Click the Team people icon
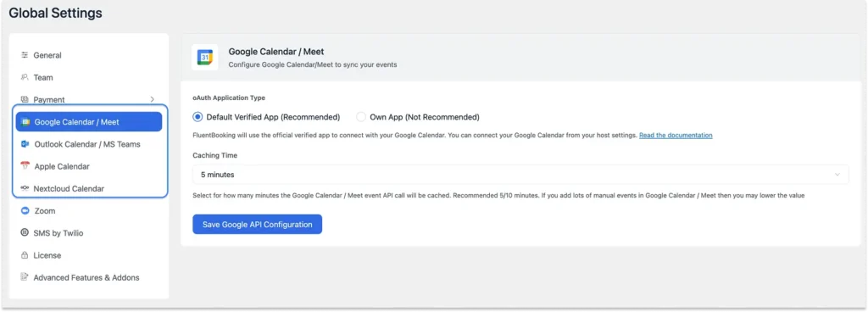The height and width of the screenshot is (312, 868). point(25,77)
